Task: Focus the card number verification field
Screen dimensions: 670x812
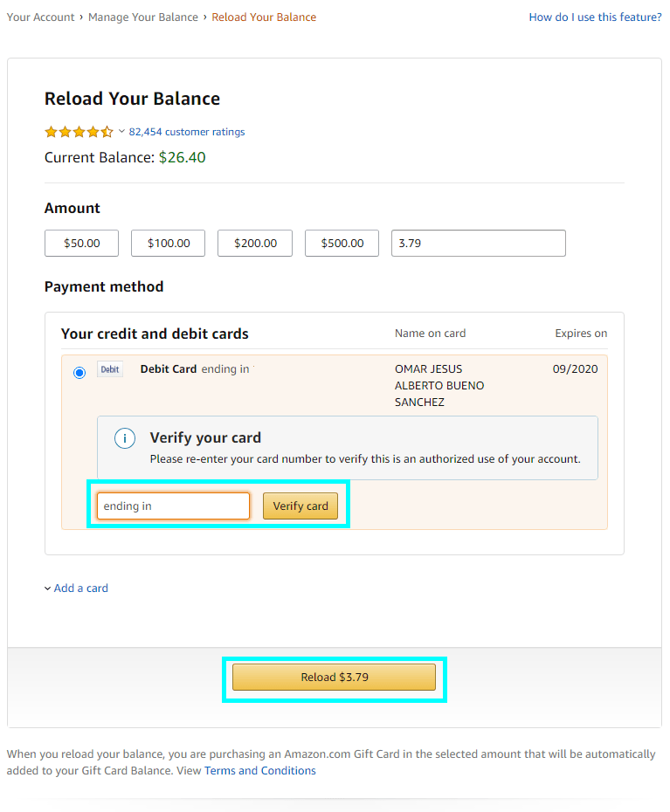Action: 173,506
